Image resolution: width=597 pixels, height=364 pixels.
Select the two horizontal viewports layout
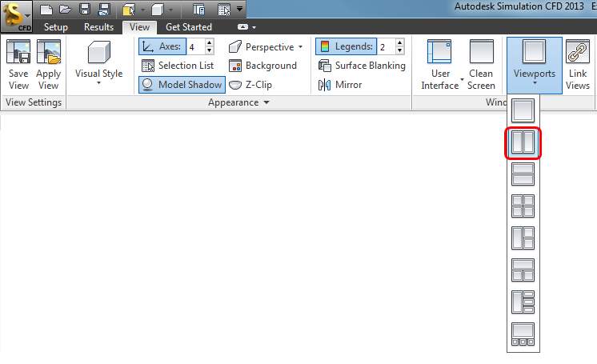[523, 174]
